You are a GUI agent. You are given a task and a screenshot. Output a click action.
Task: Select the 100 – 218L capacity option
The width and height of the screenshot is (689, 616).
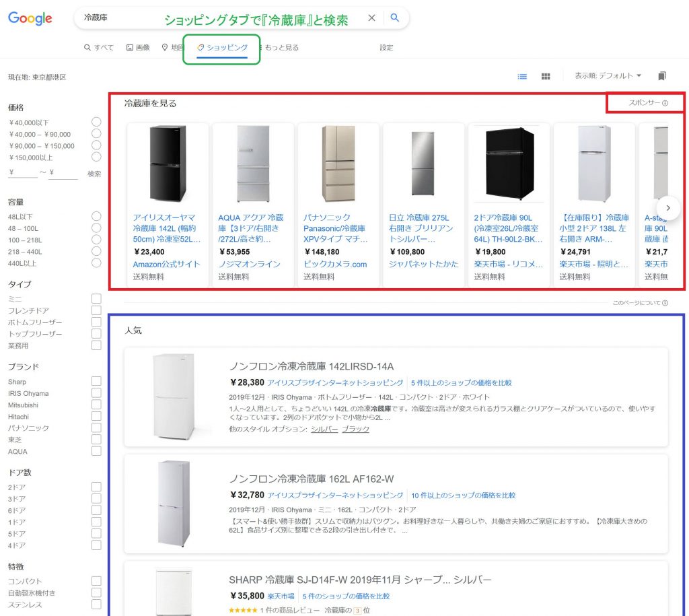(96, 240)
